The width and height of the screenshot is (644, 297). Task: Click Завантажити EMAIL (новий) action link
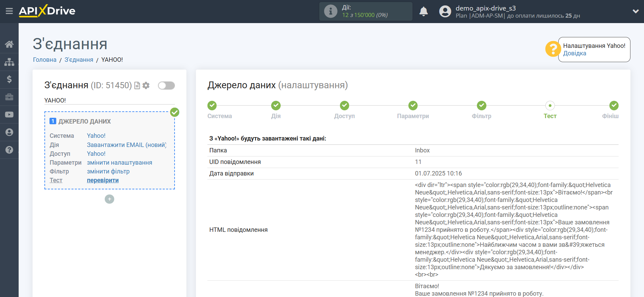(126, 145)
